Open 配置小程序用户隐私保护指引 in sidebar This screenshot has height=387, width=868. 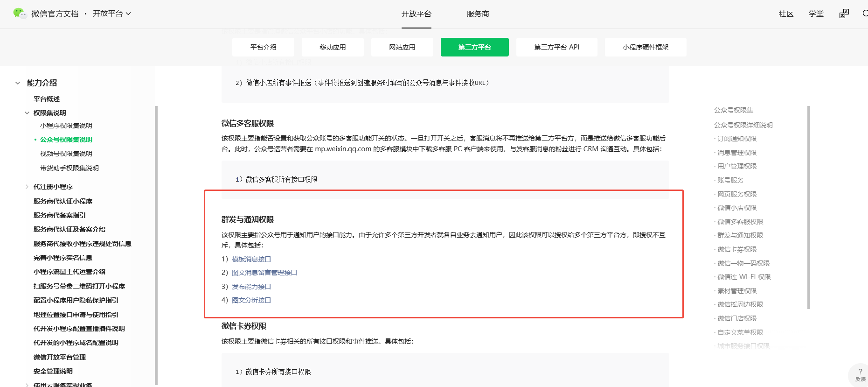pyautogui.click(x=76, y=300)
